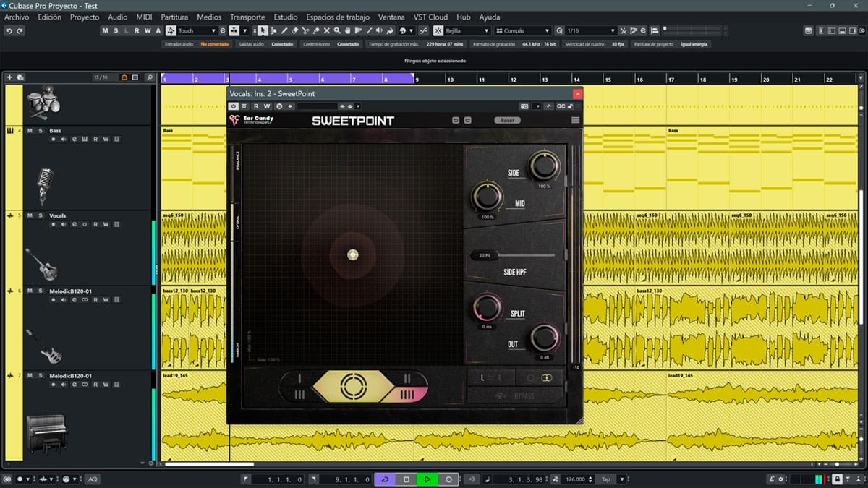The width and height of the screenshot is (868, 488).
Task: Select the Zoom magnifier tool
Action: click(x=338, y=31)
